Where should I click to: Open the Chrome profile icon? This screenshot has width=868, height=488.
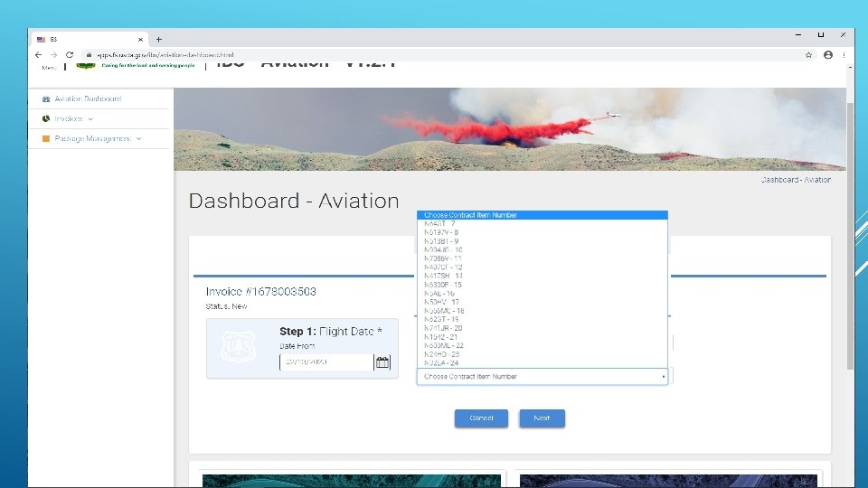[x=828, y=55]
